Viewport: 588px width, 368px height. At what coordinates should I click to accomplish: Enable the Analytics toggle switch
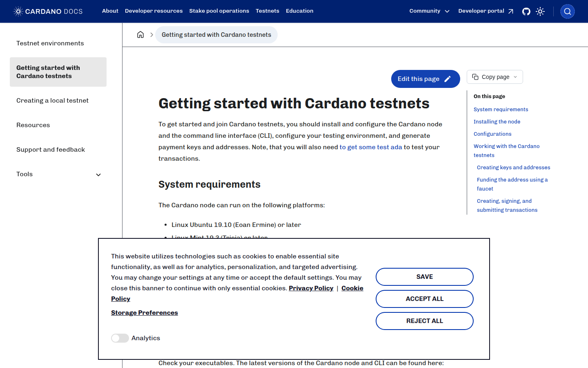tap(120, 338)
